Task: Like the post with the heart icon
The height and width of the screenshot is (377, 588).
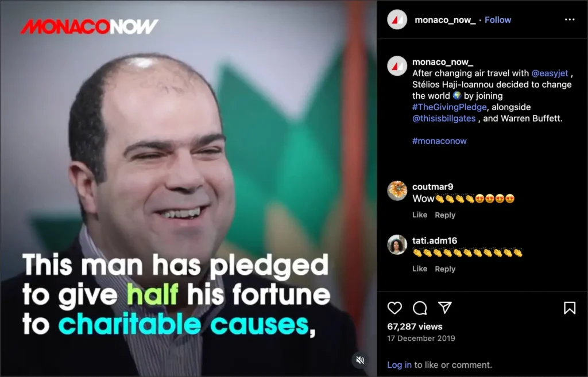Action: coord(394,308)
